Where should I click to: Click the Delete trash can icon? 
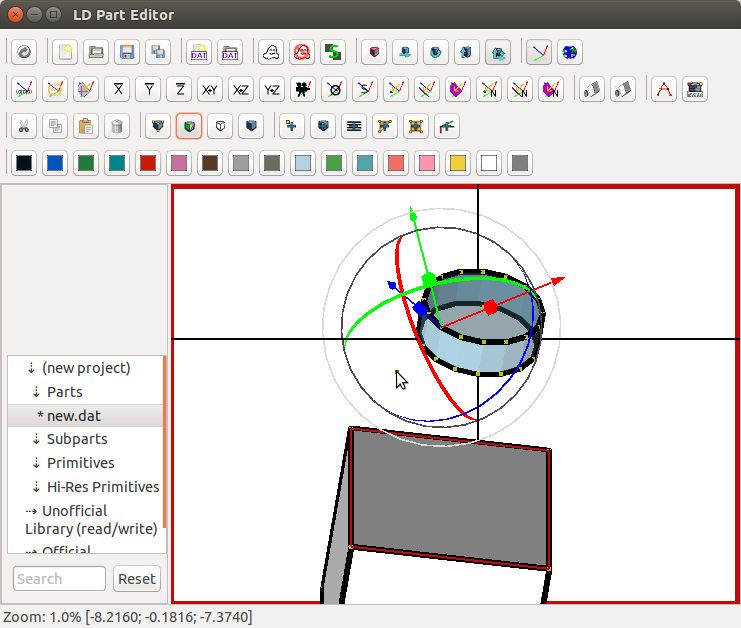coord(117,126)
